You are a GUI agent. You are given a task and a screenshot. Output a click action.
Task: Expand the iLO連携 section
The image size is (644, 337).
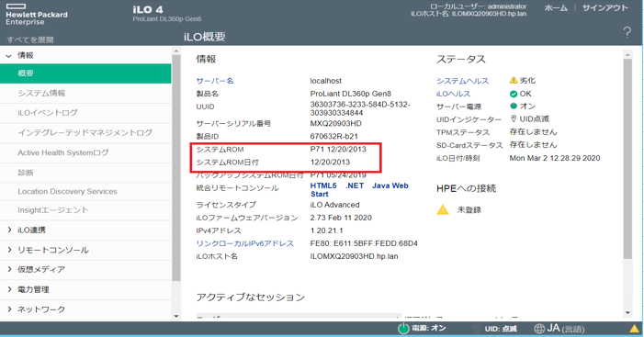tap(9, 230)
